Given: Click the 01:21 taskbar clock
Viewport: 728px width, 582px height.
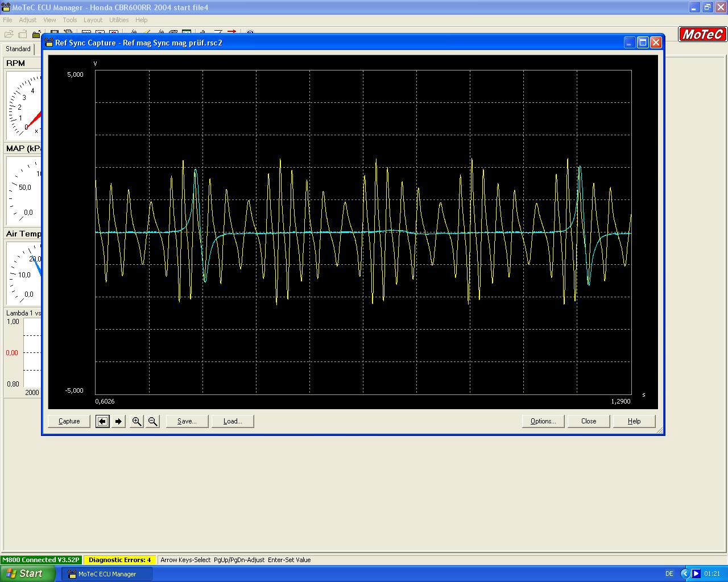Looking at the screenshot, I should tap(712, 573).
